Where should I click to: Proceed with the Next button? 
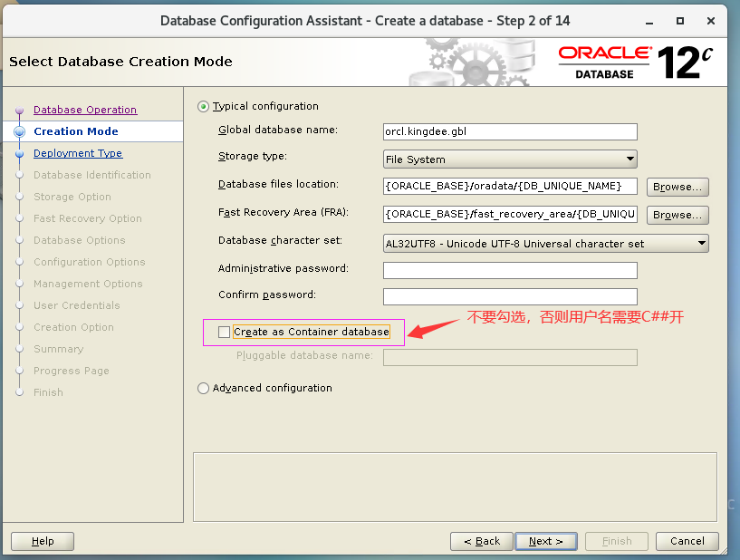546,541
